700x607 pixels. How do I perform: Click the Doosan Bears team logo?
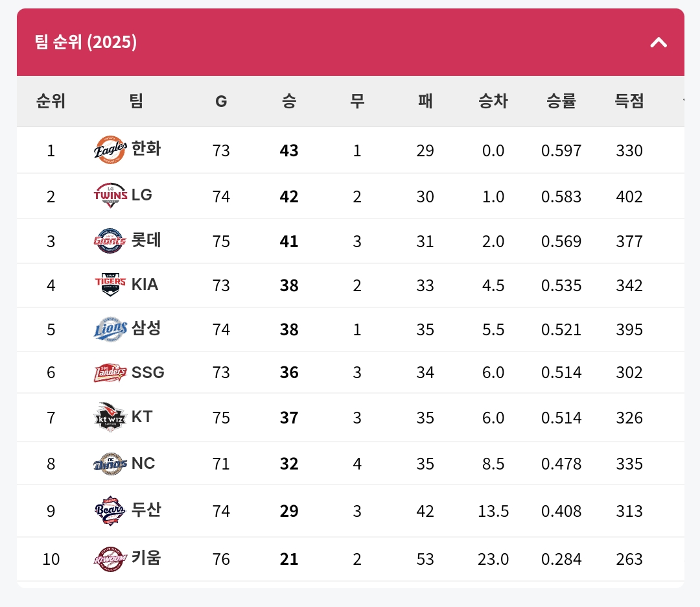click(x=110, y=510)
